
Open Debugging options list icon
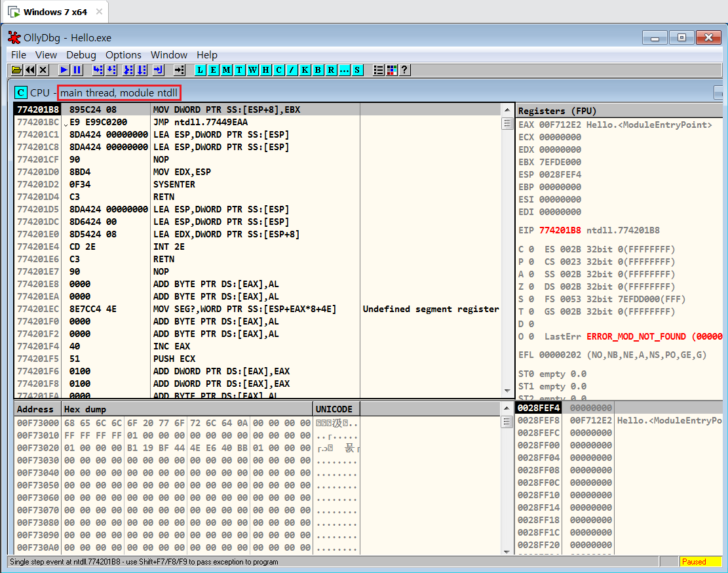point(378,70)
